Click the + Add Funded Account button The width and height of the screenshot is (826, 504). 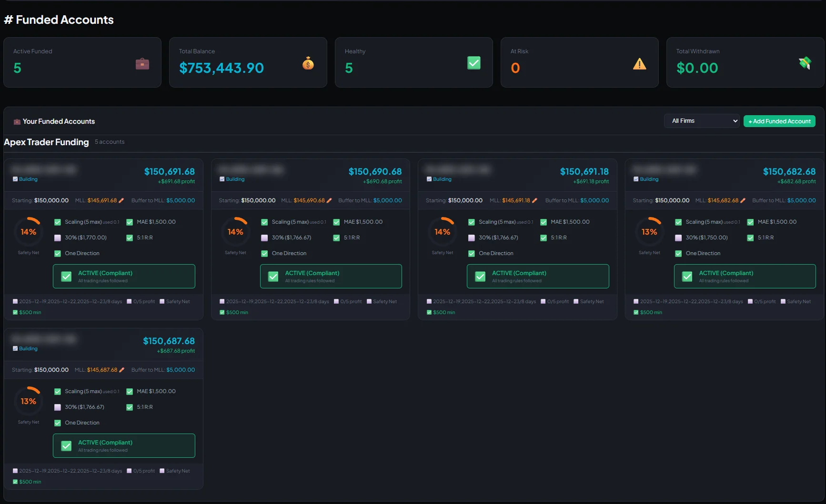779,121
